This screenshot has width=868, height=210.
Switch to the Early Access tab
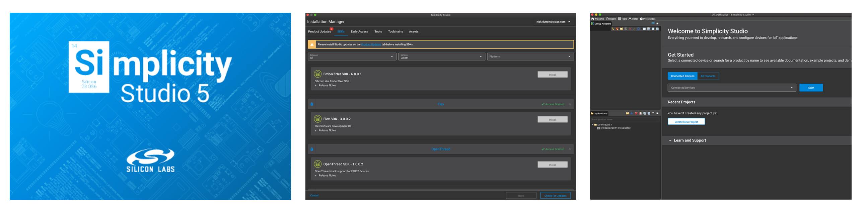[359, 32]
